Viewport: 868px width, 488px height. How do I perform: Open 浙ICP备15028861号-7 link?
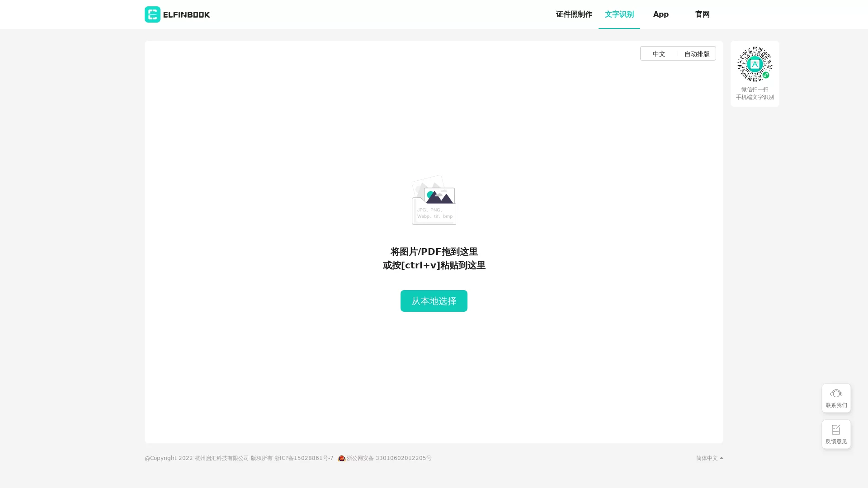click(x=304, y=458)
